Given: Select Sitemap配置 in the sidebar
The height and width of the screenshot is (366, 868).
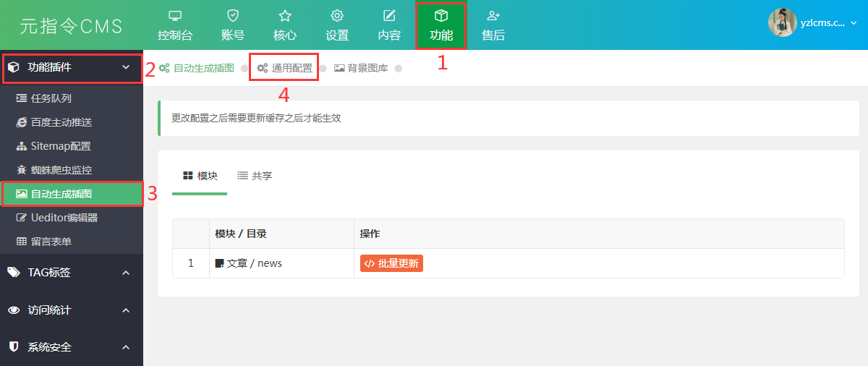Looking at the screenshot, I should coord(60,146).
